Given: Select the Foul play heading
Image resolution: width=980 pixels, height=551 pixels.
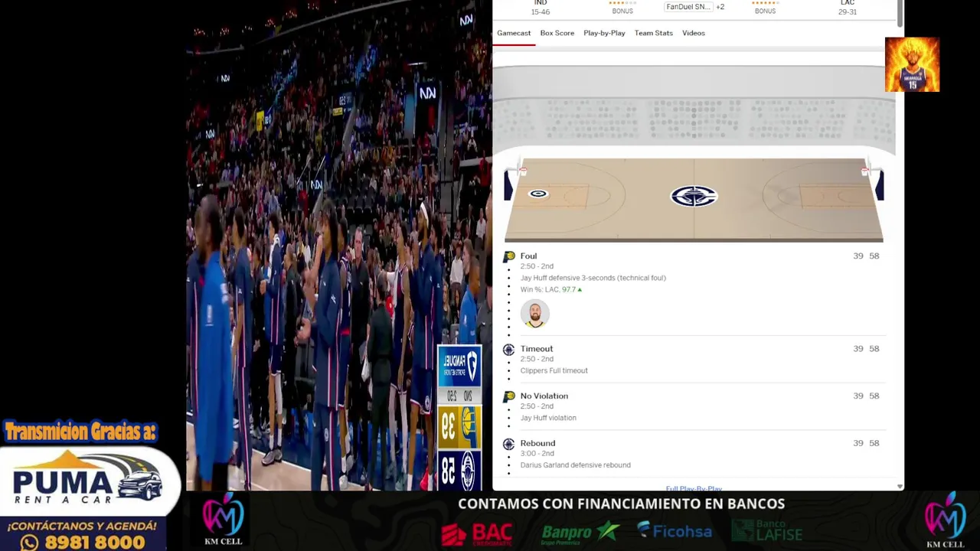Looking at the screenshot, I should point(528,256).
